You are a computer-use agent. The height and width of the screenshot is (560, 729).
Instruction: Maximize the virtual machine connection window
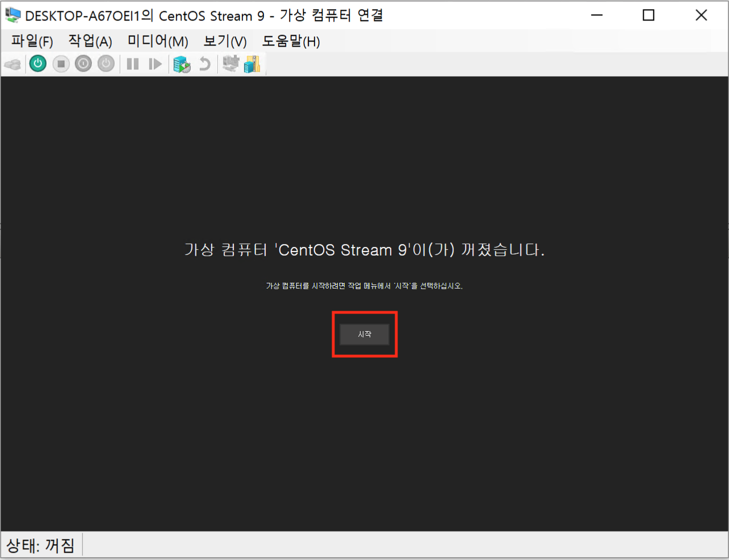[648, 15]
